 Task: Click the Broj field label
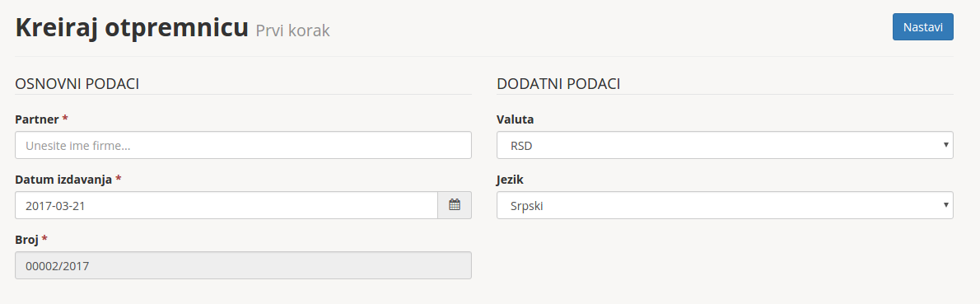click(27, 239)
